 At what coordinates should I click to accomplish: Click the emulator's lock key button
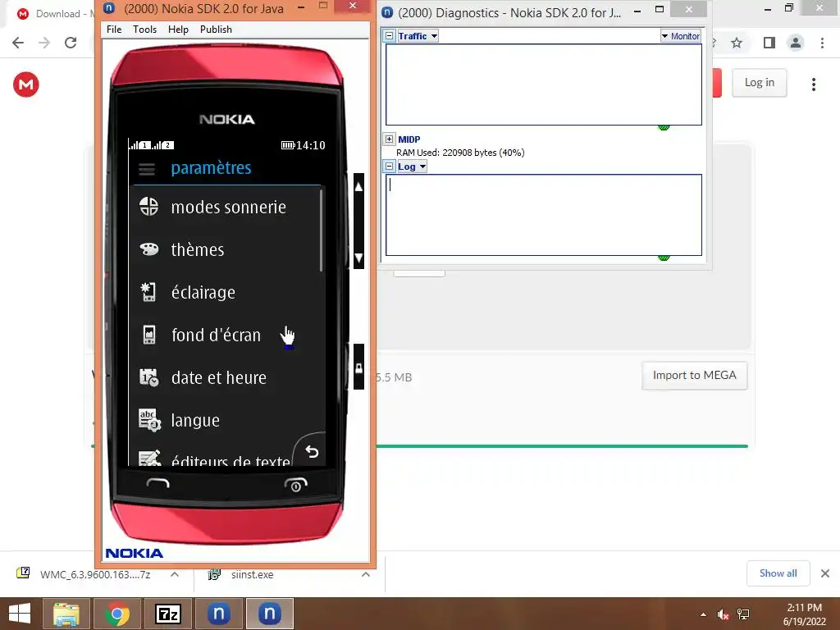(x=359, y=367)
